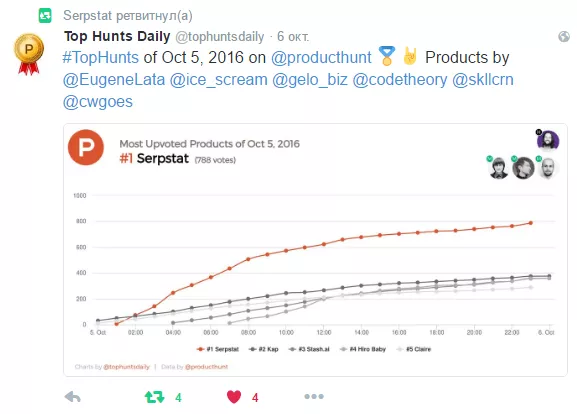577x414 pixels.
Task: Toggle #2 Kap series in legend
Action: point(263,349)
